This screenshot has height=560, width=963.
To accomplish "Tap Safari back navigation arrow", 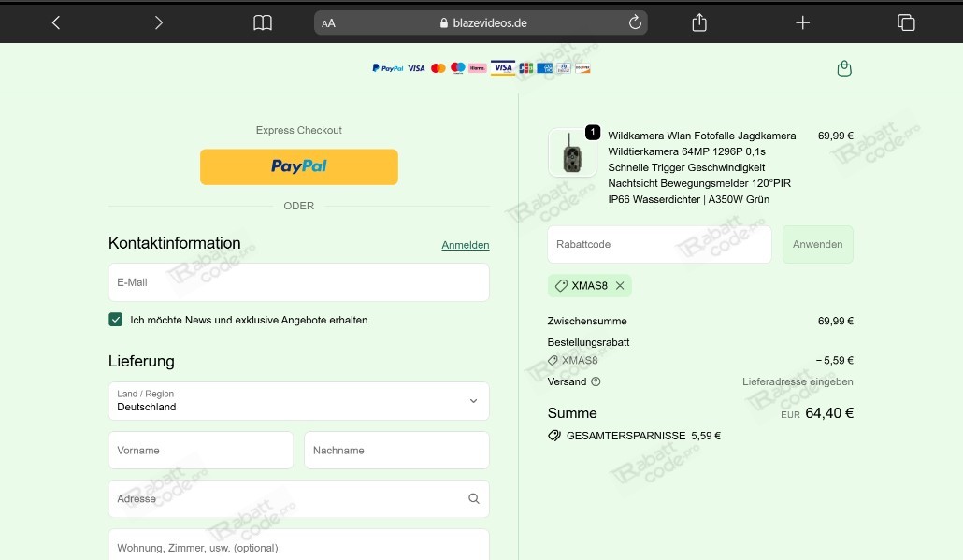I will coord(56,22).
